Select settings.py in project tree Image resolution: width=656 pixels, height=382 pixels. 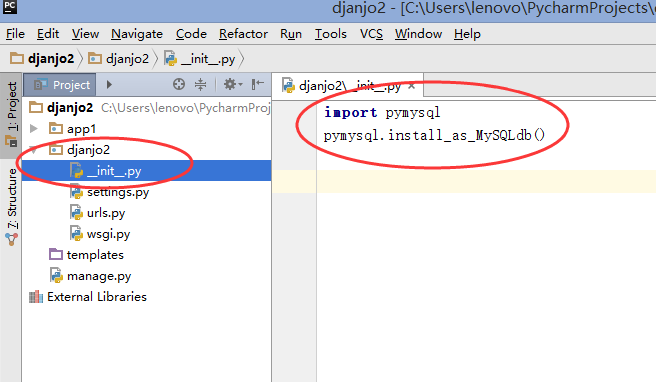(x=118, y=192)
